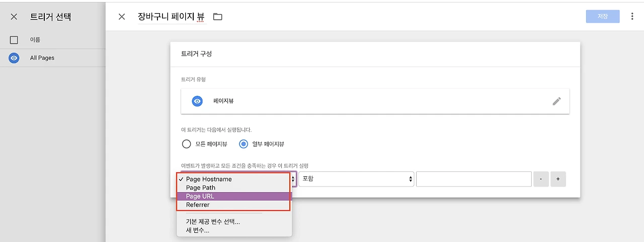Select the 모든 페이지뷰 radio button
This screenshot has height=242, width=644.
pos(187,144)
